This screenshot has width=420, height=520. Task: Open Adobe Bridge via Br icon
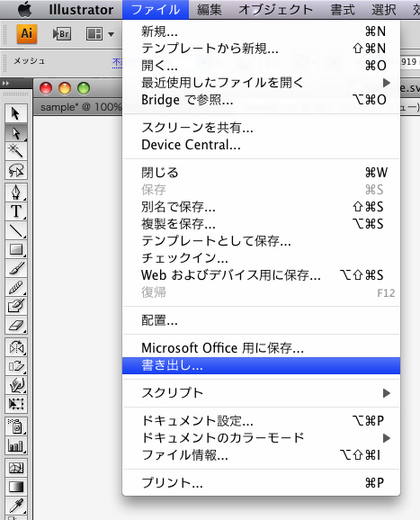click(x=62, y=34)
